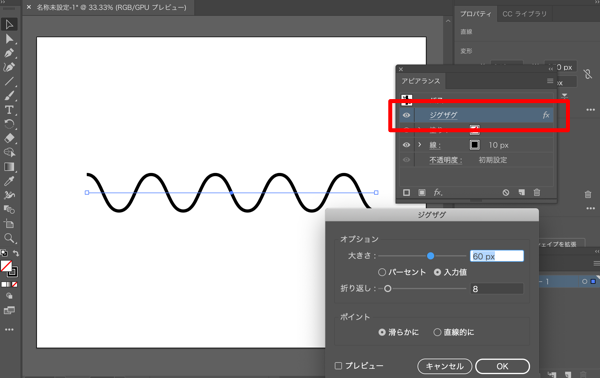The image size is (600, 378).
Task: Collapse the Appearance panel with double arrows
Action: point(551,69)
